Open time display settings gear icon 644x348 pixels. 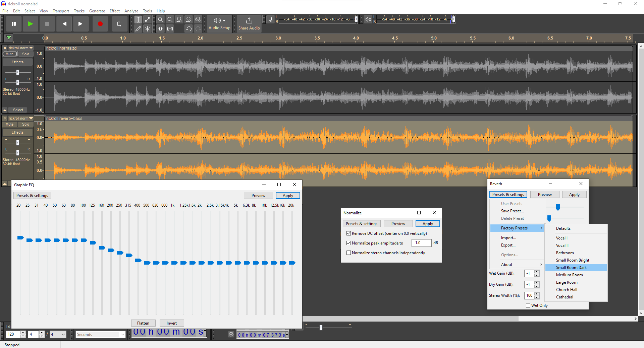pyautogui.click(x=231, y=334)
